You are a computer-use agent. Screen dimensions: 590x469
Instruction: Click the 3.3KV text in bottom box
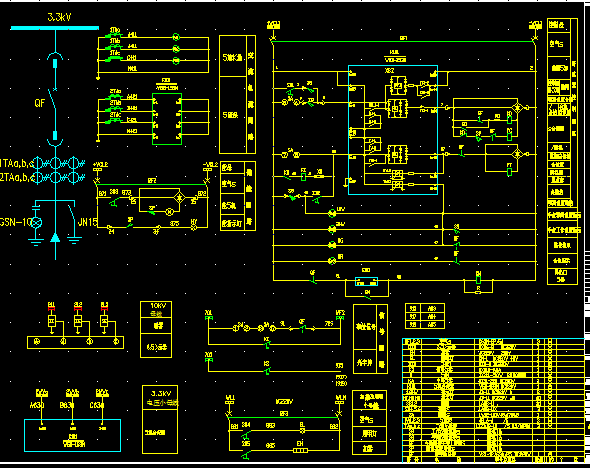161,394
